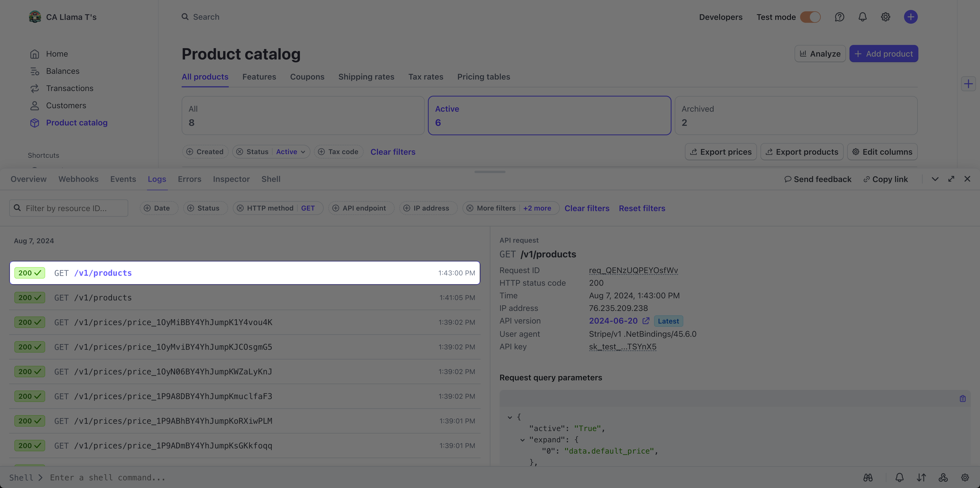Remove the HTTP method GET filter

coord(240,208)
